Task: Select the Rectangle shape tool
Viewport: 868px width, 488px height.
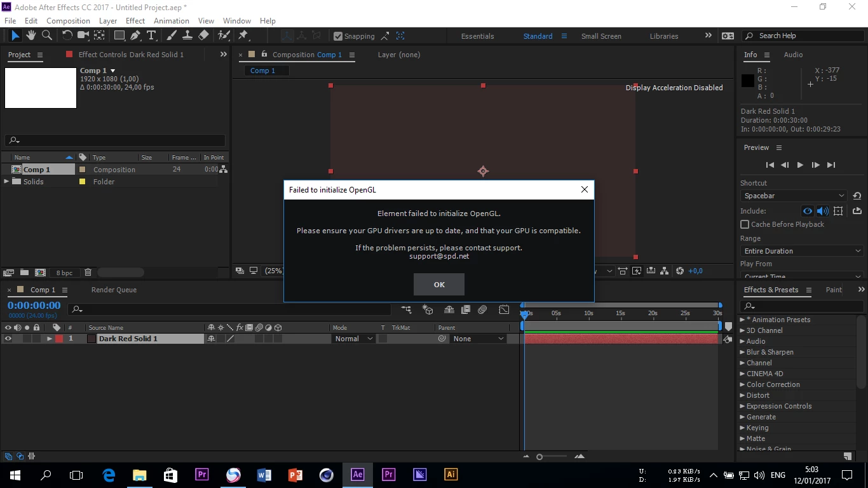Action: point(119,36)
